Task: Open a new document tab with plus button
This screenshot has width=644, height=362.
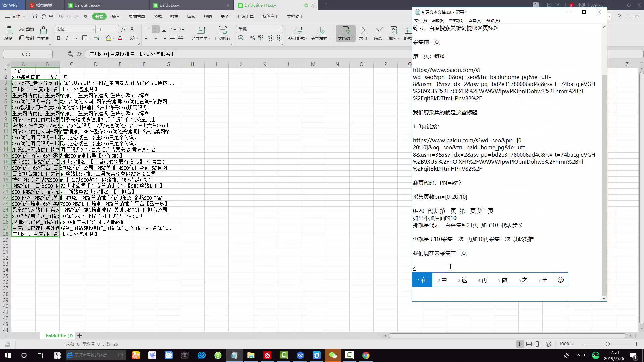Action: (x=326, y=5)
